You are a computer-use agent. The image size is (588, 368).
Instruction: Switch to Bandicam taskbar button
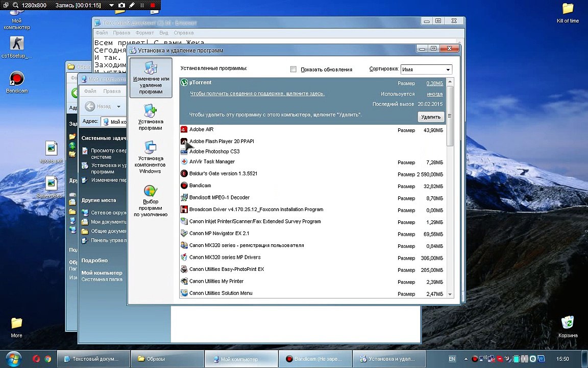point(315,359)
